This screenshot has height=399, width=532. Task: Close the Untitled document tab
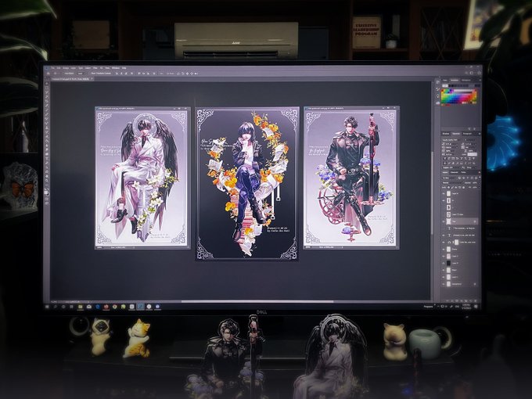(x=92, y=79)
